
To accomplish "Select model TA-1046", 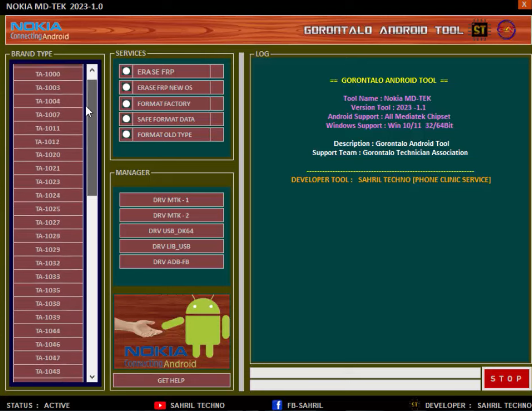I will (x=48, y=344).
